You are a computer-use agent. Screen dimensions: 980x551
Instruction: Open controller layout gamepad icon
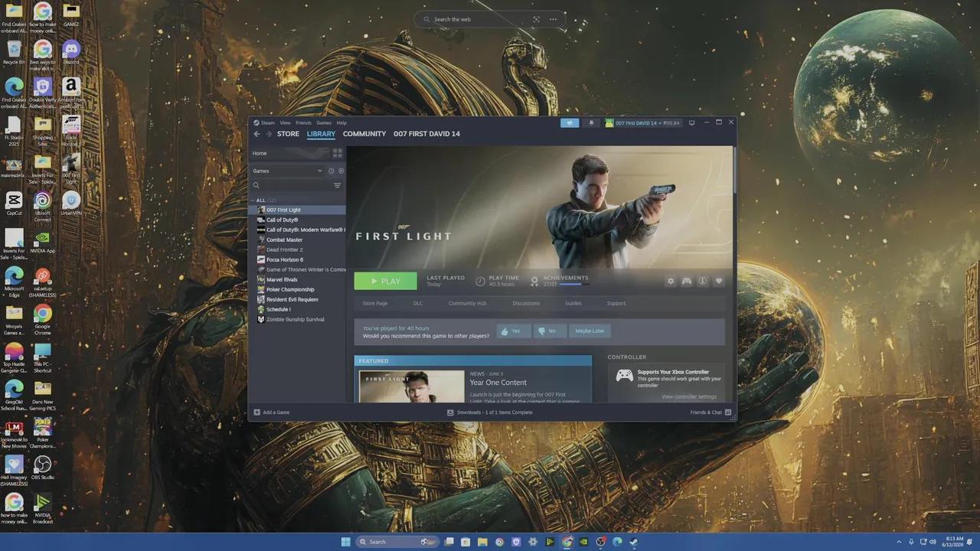coord(687,281)
